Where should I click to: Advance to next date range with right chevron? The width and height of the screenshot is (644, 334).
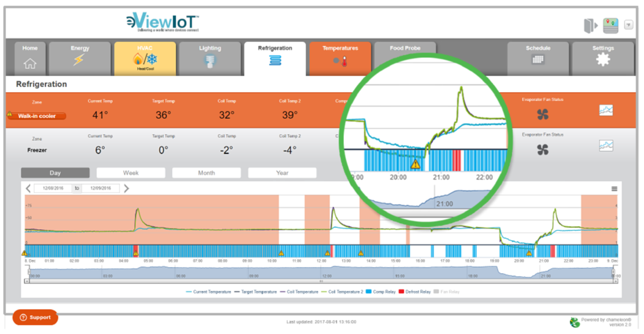pos(127,188)
